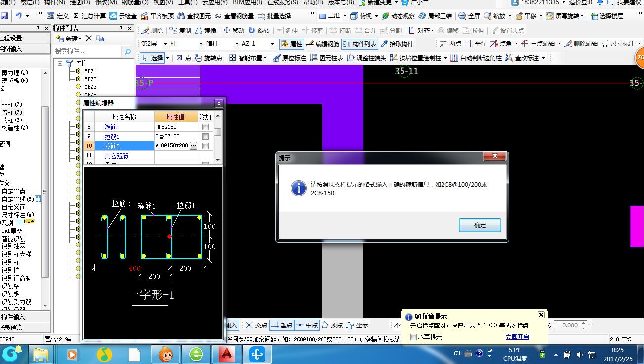644x364 pixels.
Task: Check 附加 box for 拉筋1 row
Action: pyautogui.click(x=205, y=136)
